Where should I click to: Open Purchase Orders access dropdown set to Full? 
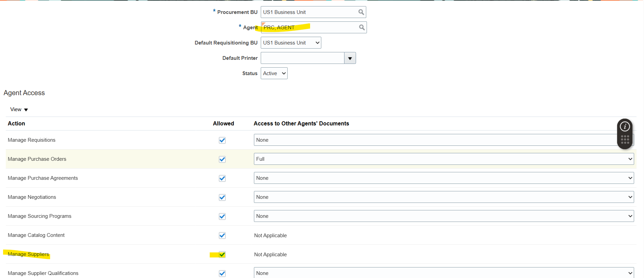pos(444,159)
